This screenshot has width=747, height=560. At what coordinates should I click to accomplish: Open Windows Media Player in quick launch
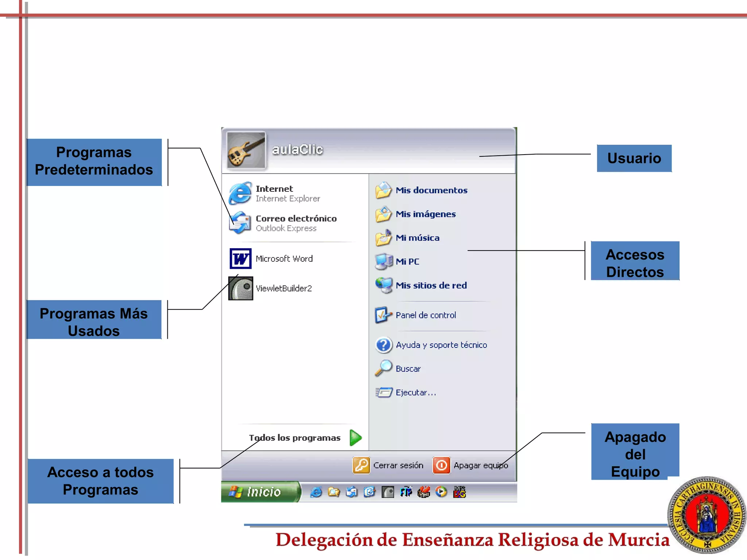[x=441, y=492]
